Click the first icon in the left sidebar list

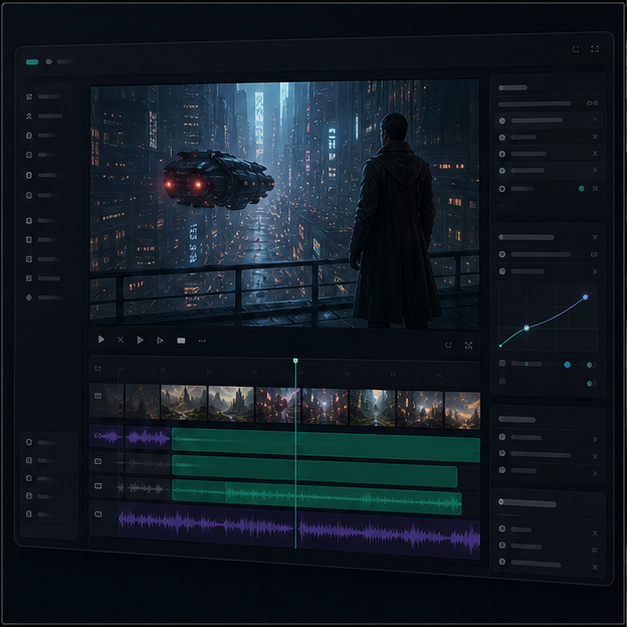[29, 97]
